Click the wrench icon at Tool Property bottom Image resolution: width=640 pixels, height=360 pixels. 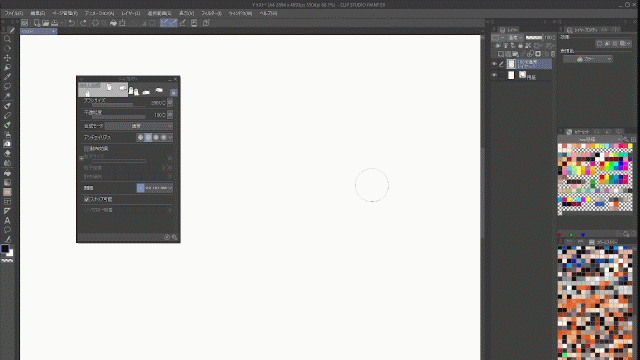click(174, 237)
